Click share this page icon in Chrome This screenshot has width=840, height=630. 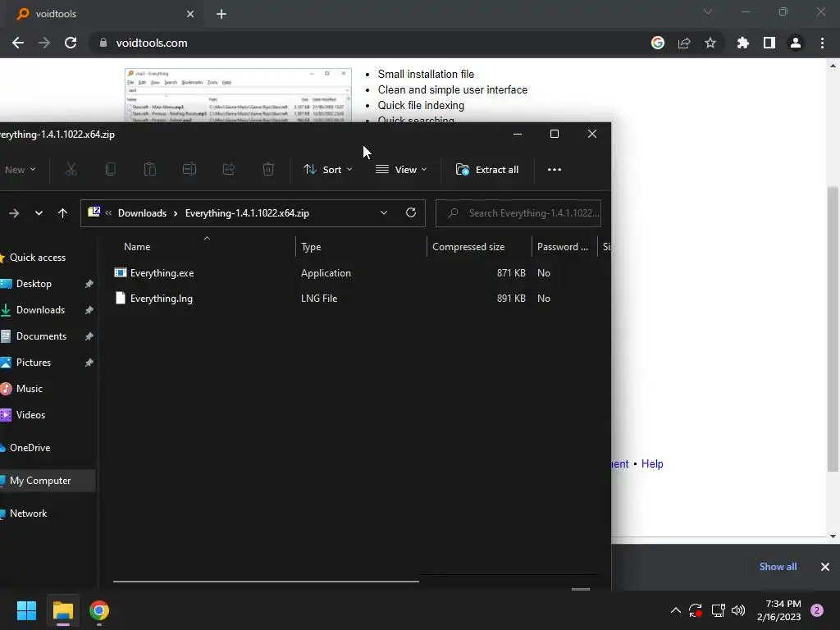tap(684, 43)
